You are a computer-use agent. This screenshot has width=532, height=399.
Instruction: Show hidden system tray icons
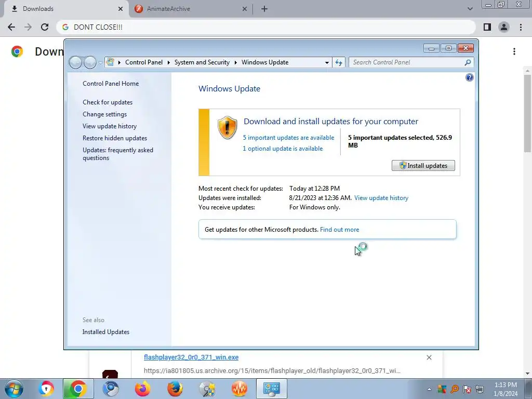429,389
